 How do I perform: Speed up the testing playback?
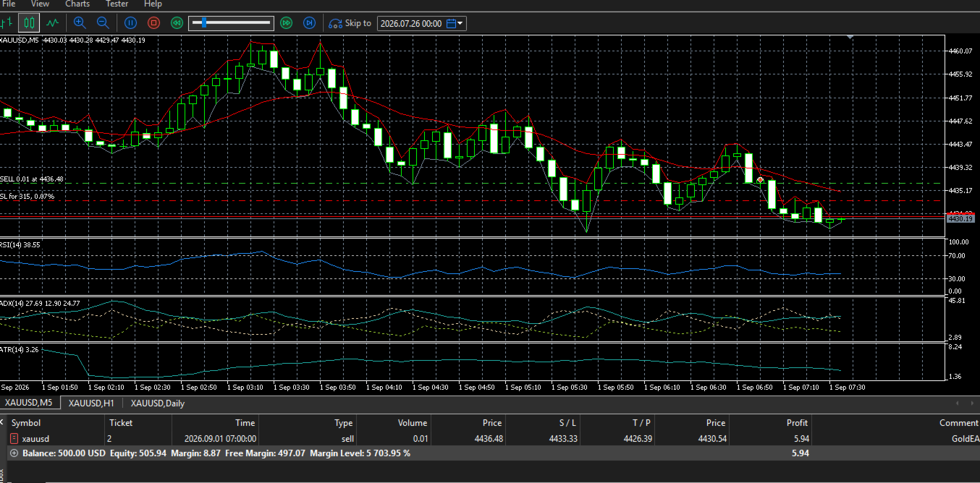coord(286,23)
